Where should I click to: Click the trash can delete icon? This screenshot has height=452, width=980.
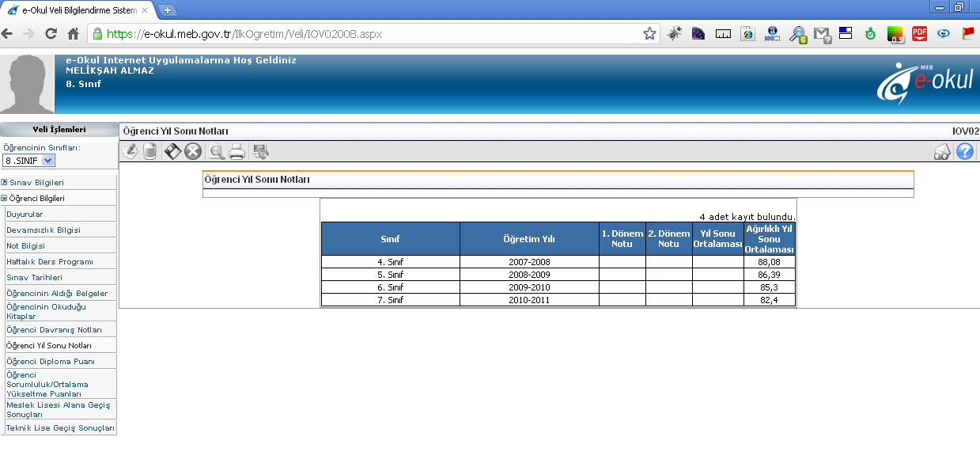coord(149,152)
